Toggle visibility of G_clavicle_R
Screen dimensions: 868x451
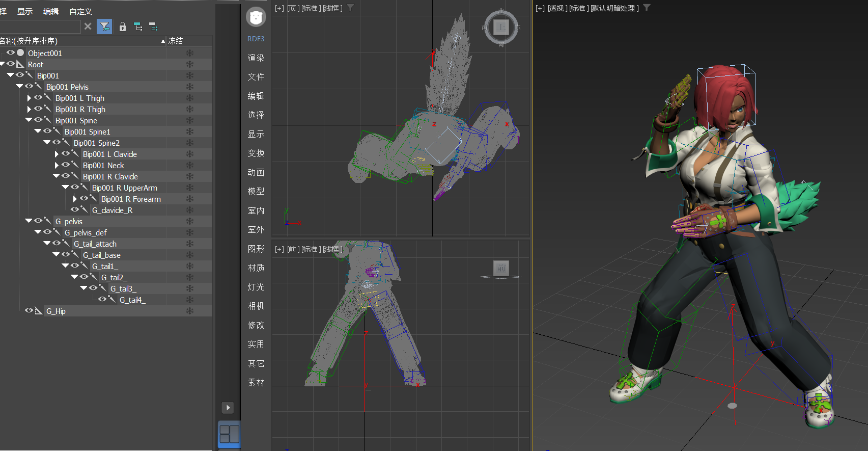point(75,209)
